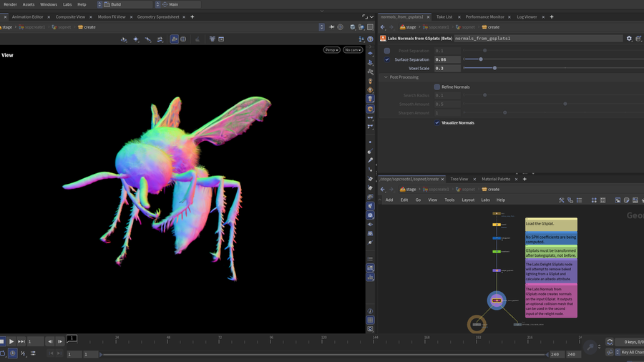
Task: Open the Persp viewport dropdown
Action: (331, 50)
